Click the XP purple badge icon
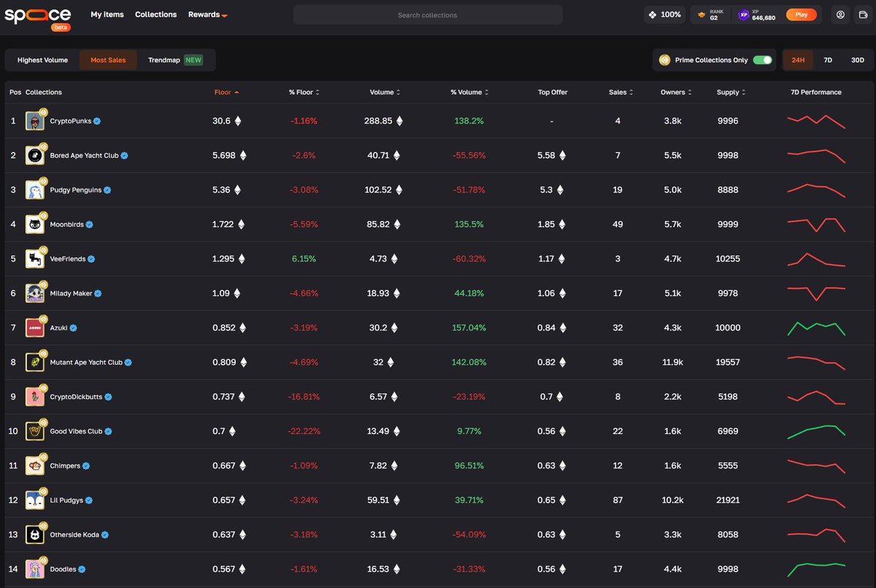This screenshot has height=588, width=876. (x=744, y=15)
